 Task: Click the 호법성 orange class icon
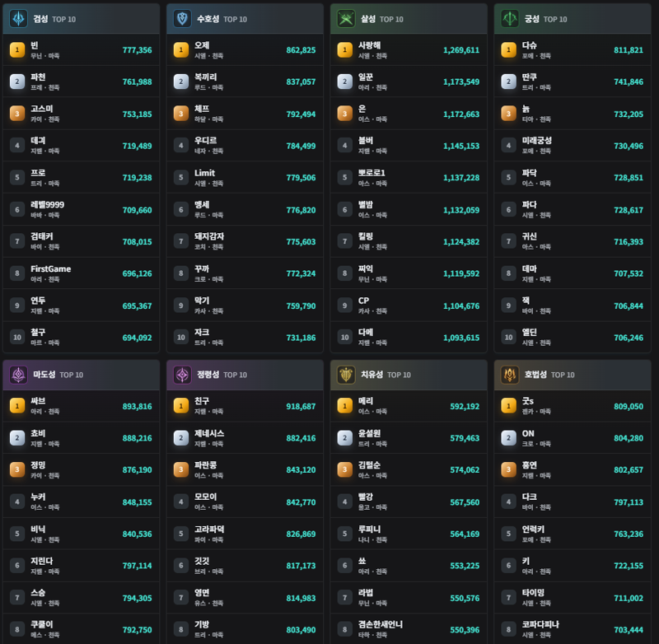tap(510, 375)
